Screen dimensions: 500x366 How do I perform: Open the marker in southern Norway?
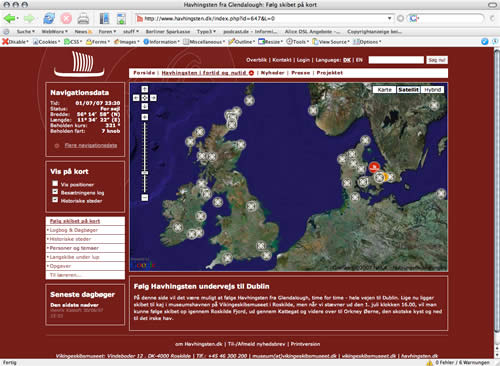point(313,110)
